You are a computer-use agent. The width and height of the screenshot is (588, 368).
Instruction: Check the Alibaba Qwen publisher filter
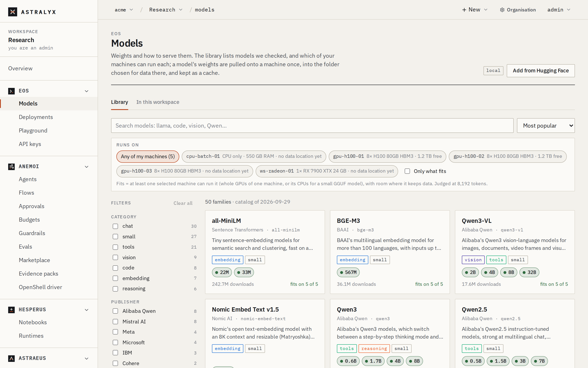(x=115, y=311)
